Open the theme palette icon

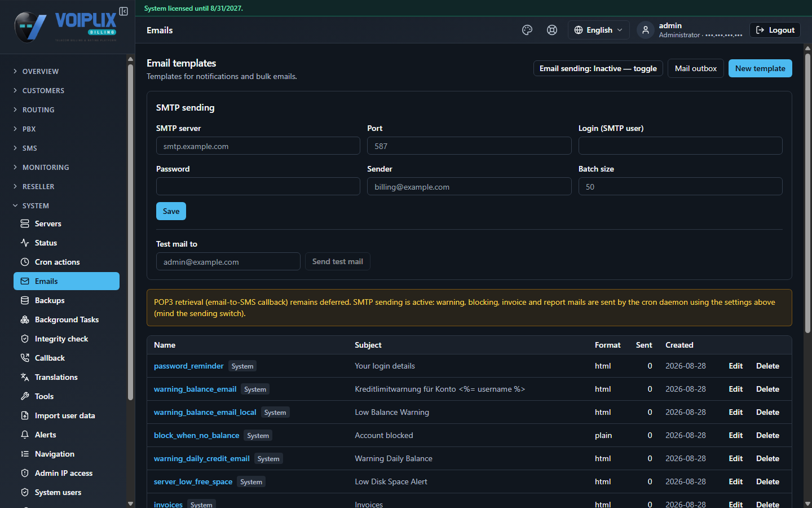[x=527, y=30]
